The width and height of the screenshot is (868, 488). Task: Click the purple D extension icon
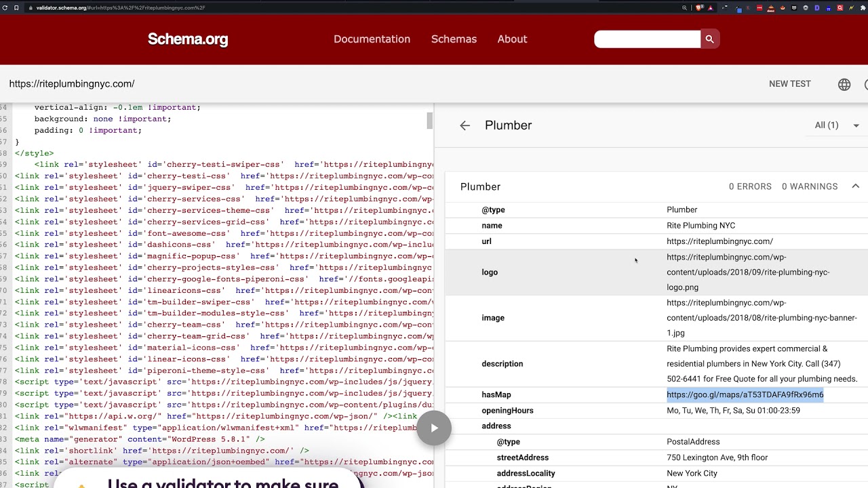[x=817, y=8]
